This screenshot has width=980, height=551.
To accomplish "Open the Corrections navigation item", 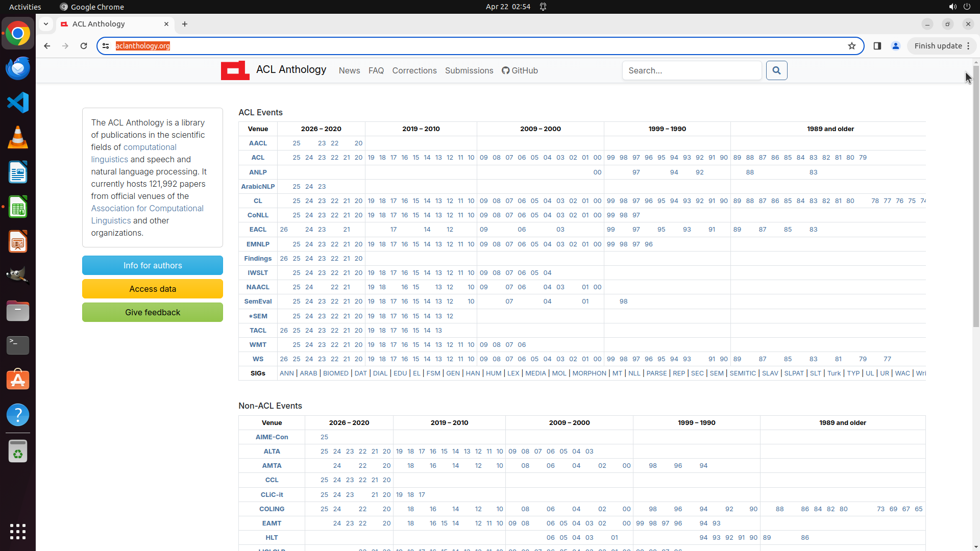I will 414,70.
